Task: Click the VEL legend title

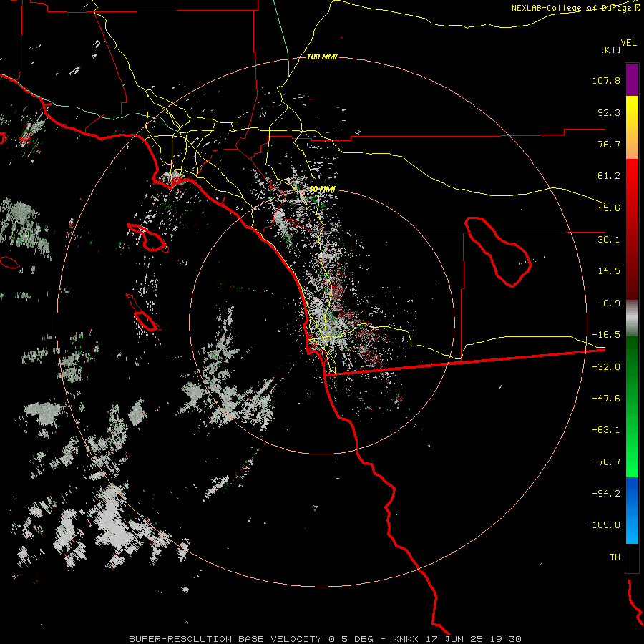Action: pyautogui.click(x=628, y=43)
